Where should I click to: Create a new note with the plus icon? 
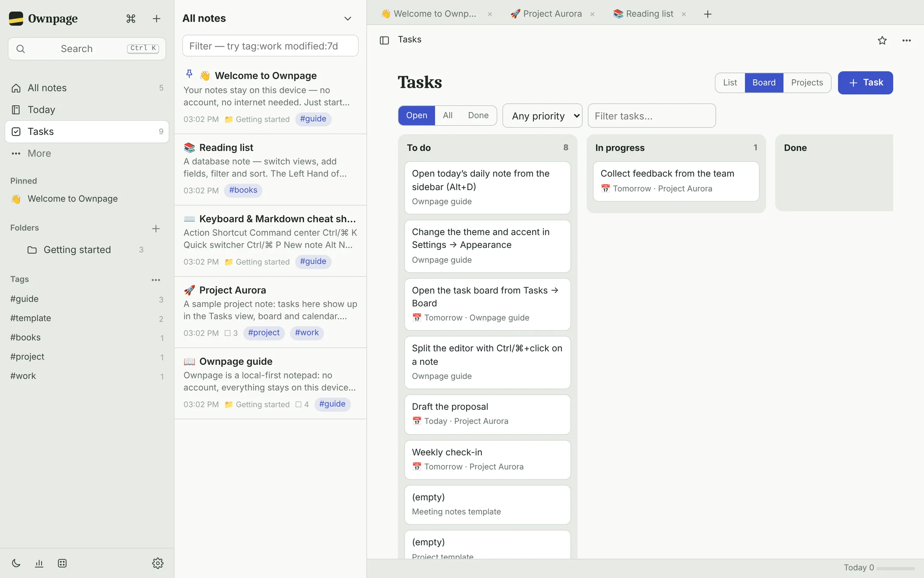coord(157,18)
